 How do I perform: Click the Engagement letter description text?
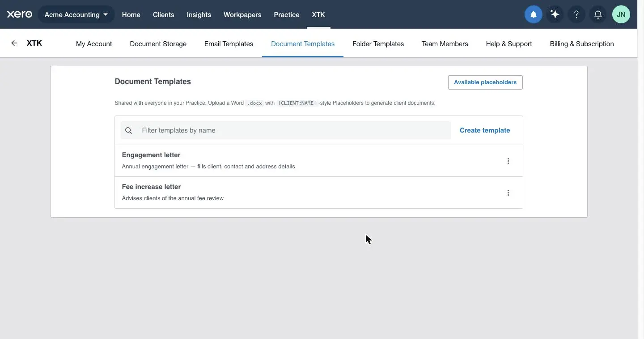(x=208, y=167)
